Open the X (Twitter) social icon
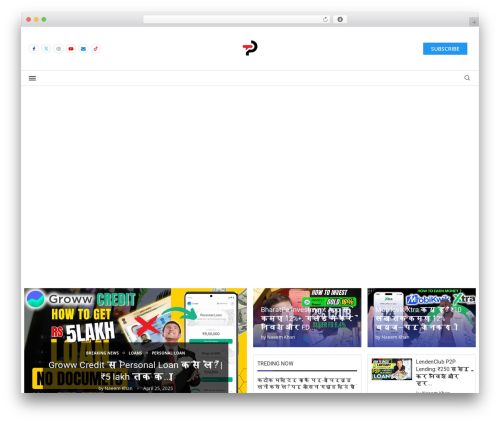Viewport: 500px width, 423px height. (46, 49)
